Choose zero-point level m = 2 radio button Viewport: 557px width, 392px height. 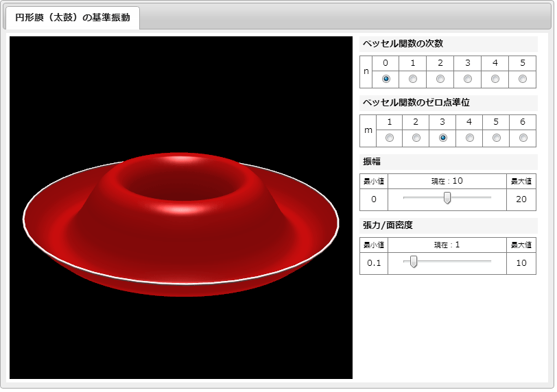tap(418, 138)
